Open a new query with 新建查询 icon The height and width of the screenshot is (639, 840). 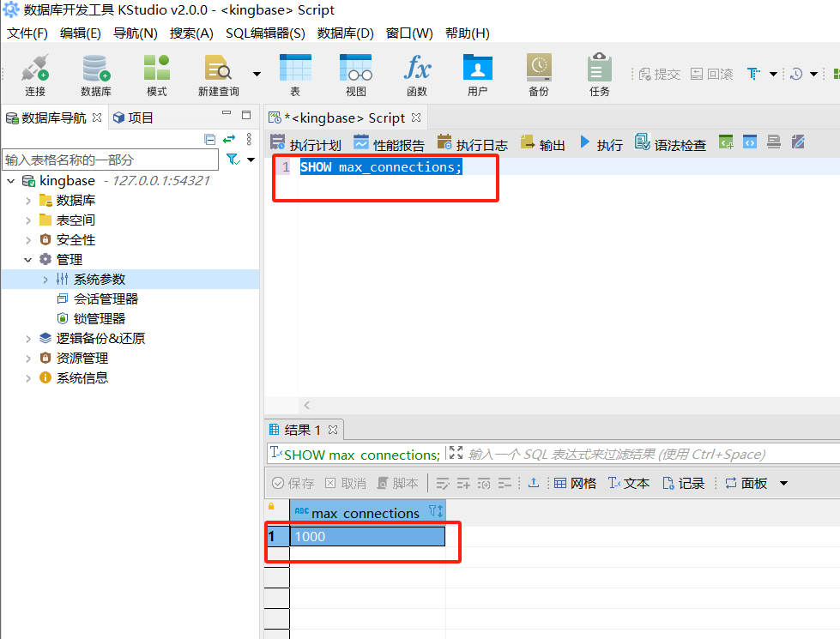[216, 73]
